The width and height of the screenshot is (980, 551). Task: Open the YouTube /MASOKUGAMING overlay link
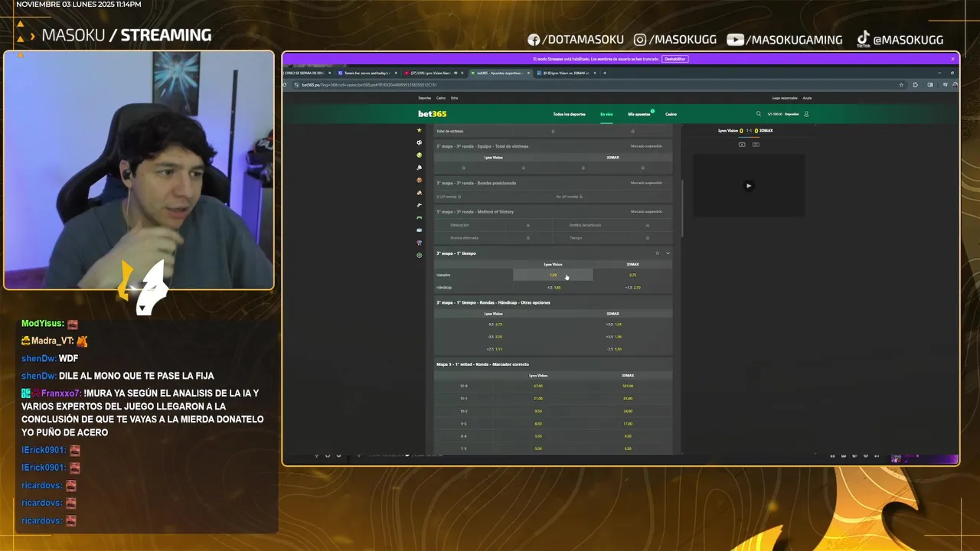(785, 40)
